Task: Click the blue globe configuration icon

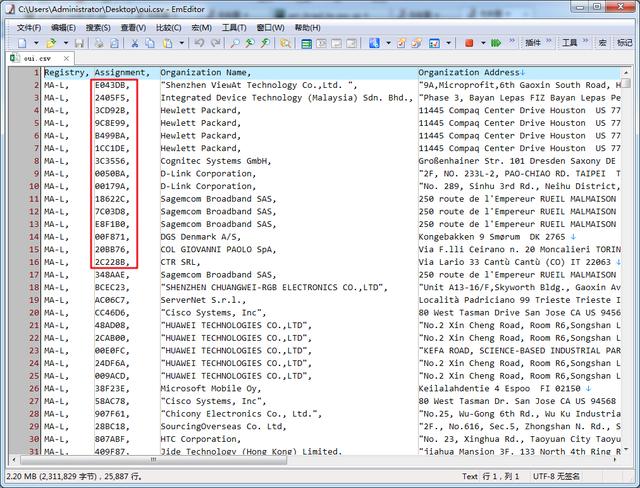Action: click(x=374, y=42)
